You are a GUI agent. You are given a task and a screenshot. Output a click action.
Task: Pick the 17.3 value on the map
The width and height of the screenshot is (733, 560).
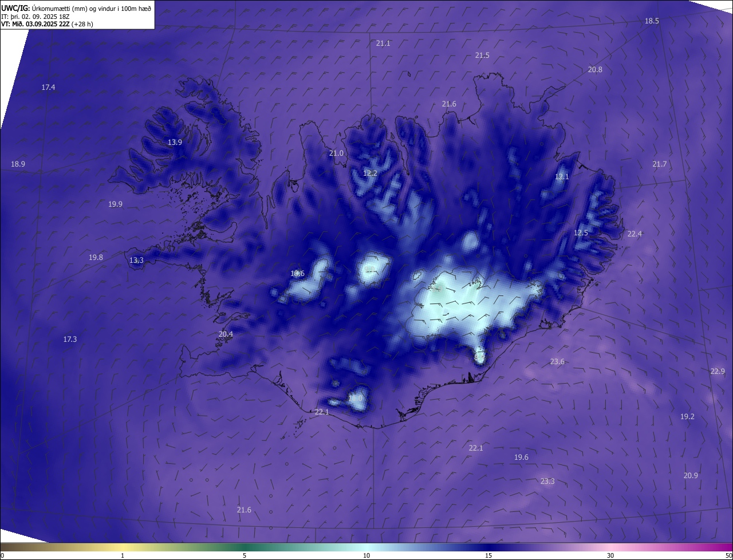point(70,339)
